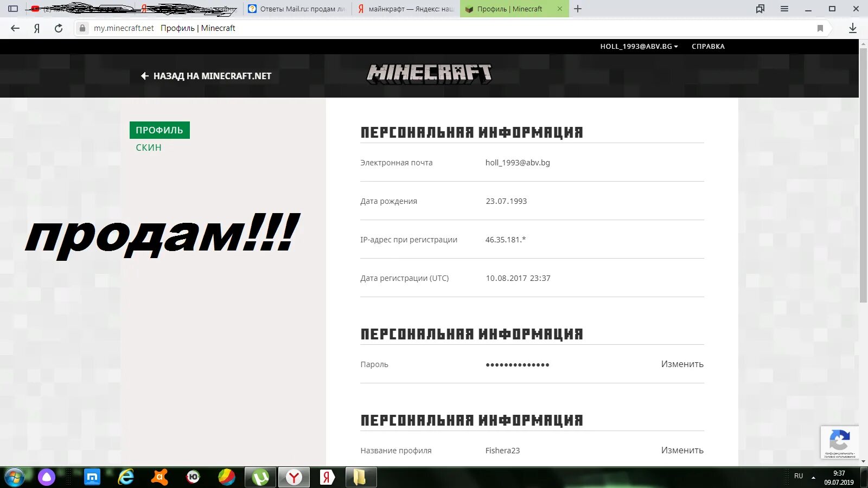Screen dimensions: 868x488
Task: Reload the Minecraft profile page
Action: coord(59,28)
